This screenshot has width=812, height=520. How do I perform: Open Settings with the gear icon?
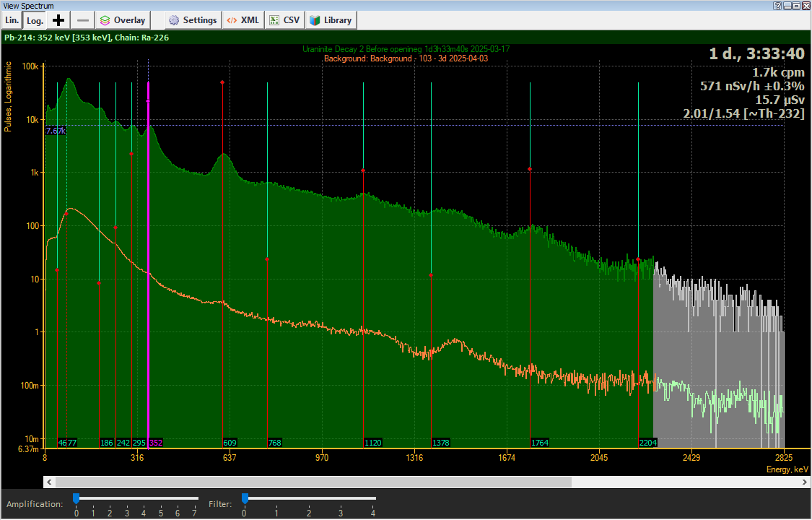pos(192,20)
